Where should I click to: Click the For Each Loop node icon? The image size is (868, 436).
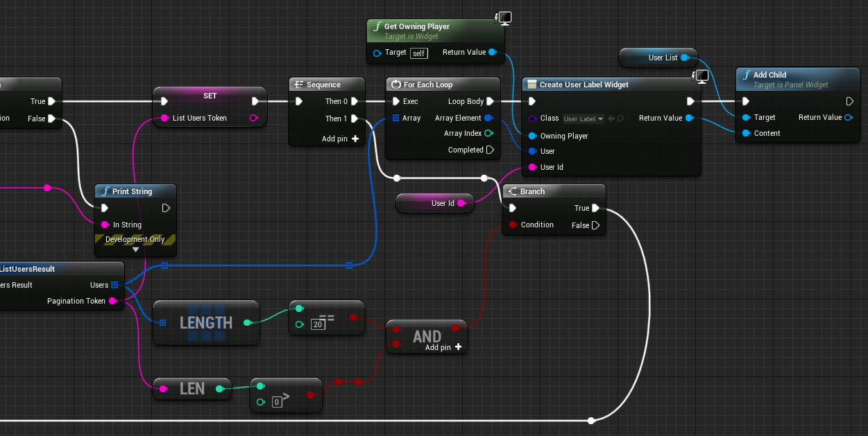pos(396,85)
